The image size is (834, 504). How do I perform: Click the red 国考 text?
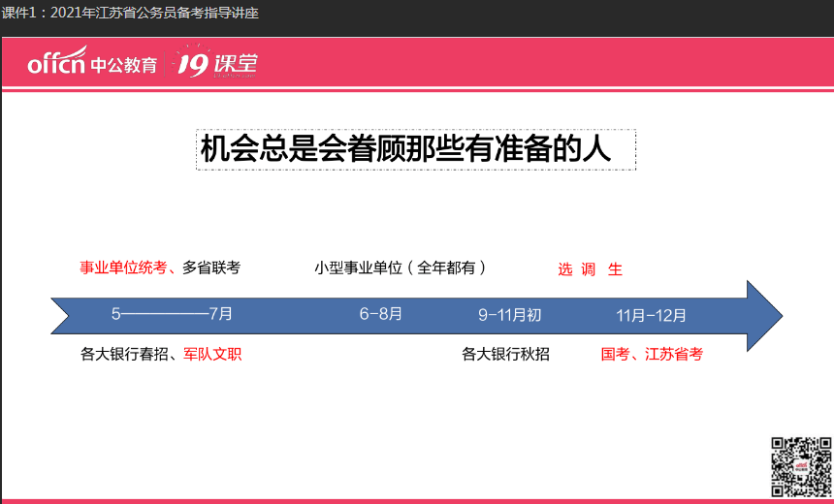[x=615, y=355]
